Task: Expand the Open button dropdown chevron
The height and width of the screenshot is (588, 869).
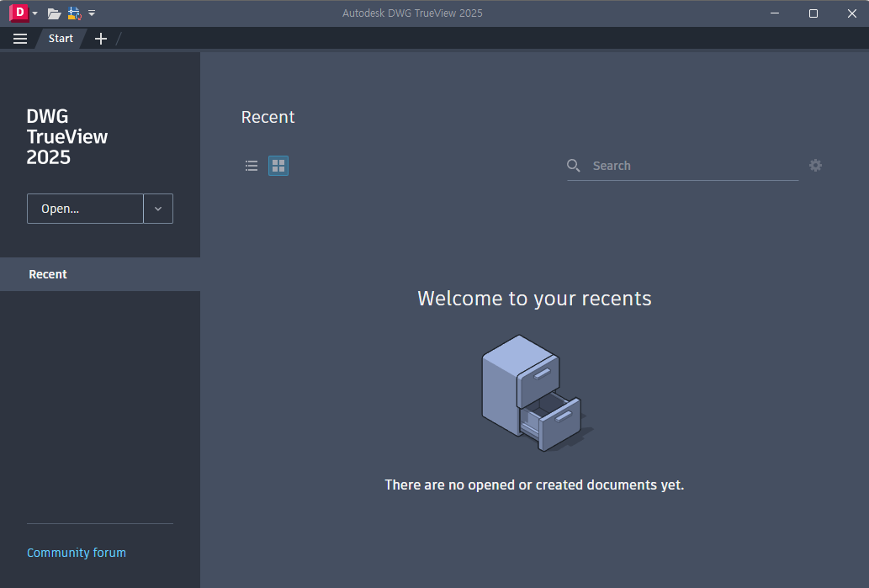Action: coord(158,209)
